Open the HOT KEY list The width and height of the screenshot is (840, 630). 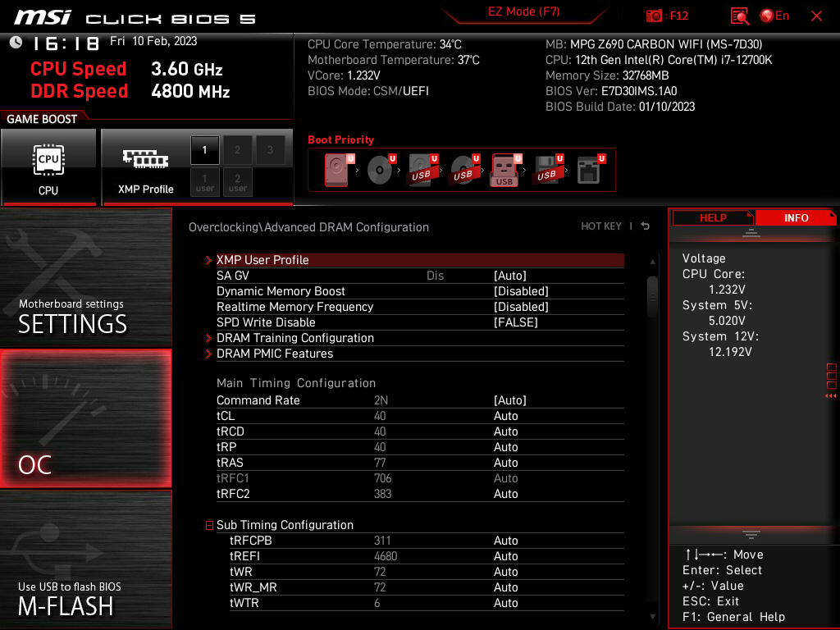tap(601, 226)
